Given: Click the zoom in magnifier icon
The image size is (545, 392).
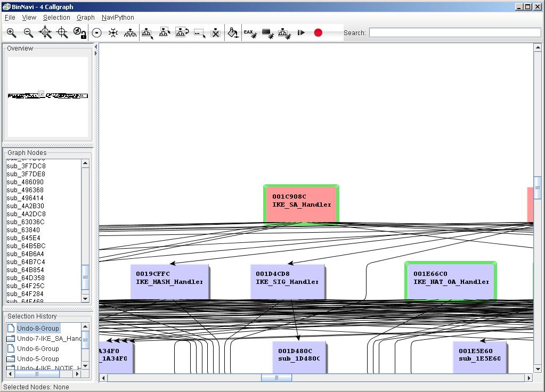Looking at the screenshot, I should (12, 33).
